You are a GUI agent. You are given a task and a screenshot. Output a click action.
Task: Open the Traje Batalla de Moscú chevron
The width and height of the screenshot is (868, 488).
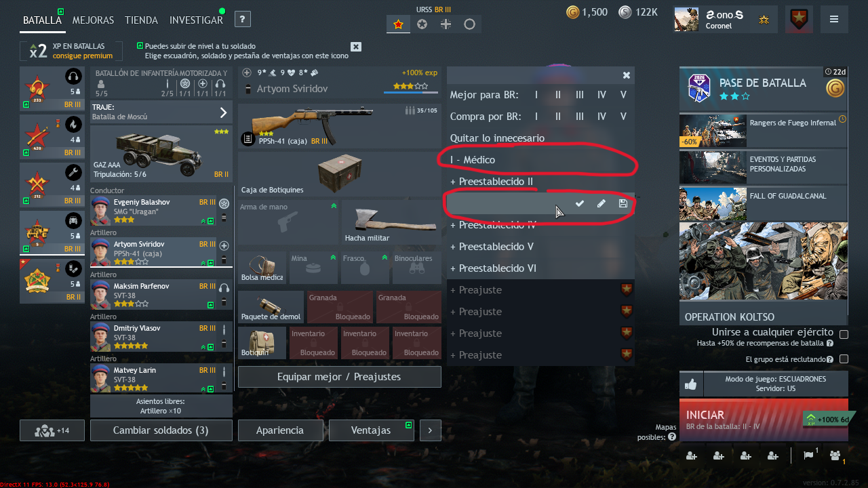223,113
